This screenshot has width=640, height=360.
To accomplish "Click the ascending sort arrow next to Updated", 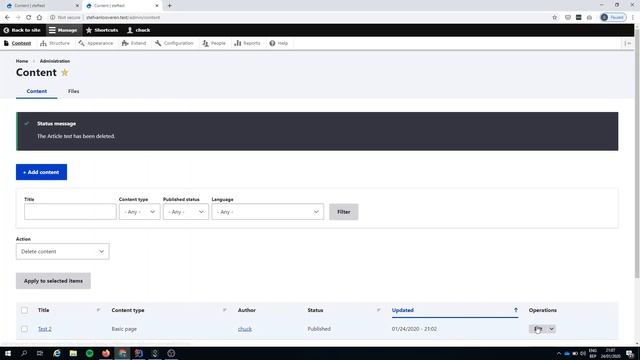I will pyautogui.click(x=516, y=310).
